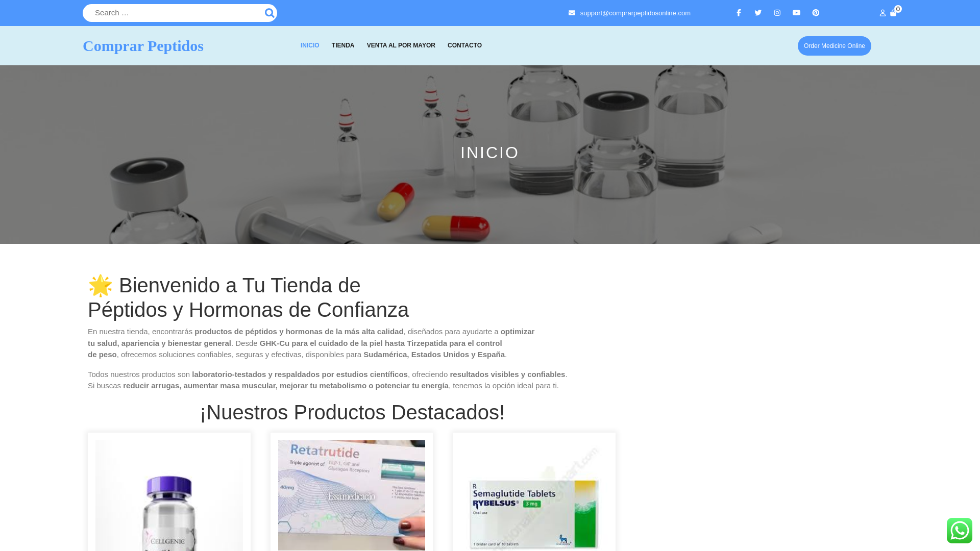Open the Rybelsus Semaglutide Tablets thumbnail
Viewport: 980px width, 551px height.
click(534, 495)
